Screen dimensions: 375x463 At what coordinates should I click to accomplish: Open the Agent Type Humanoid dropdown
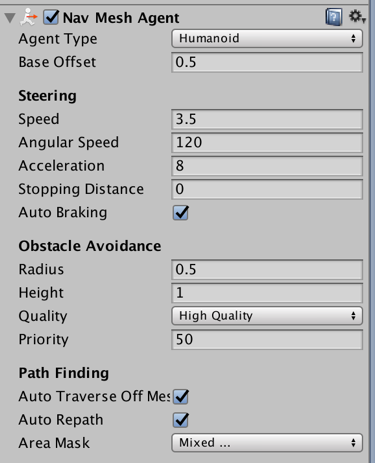click(x=267, y=38)
